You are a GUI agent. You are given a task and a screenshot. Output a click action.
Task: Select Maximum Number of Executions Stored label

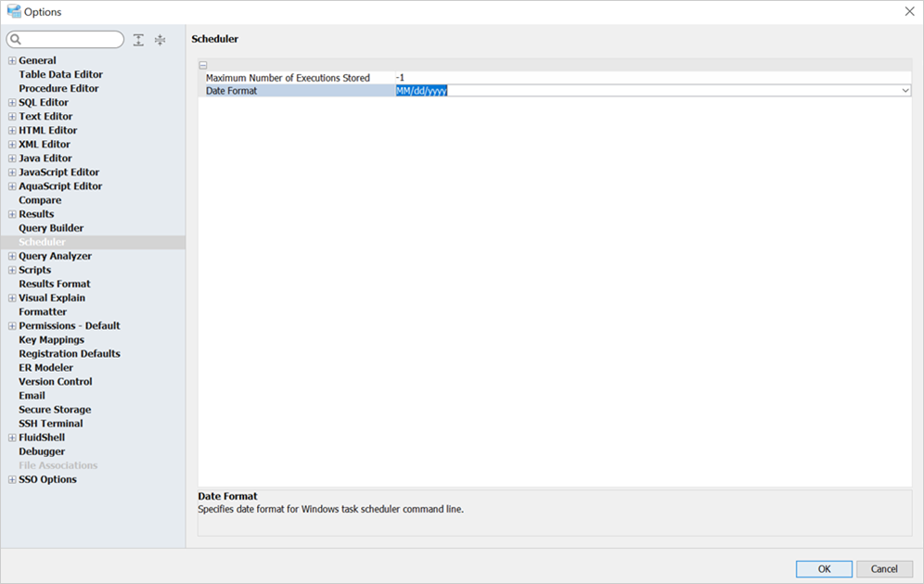288,78
